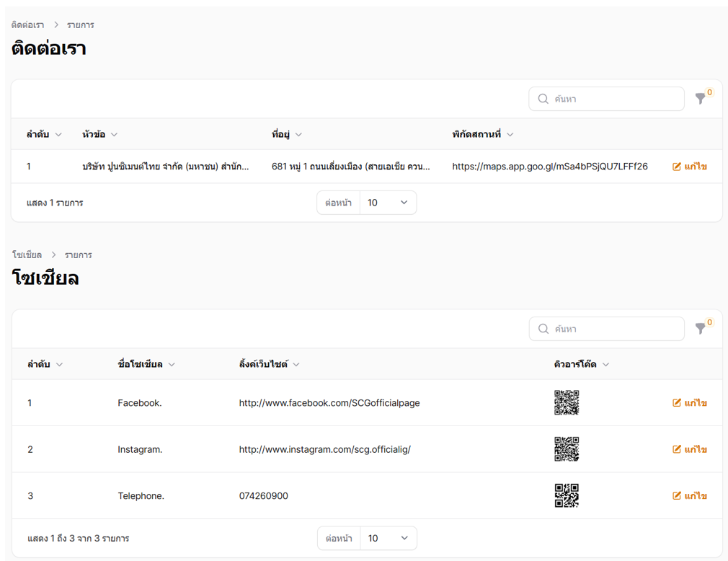Screen dimensions: 728x561
Task: Click the Instagram. name cell
Action: pos(140,449)
